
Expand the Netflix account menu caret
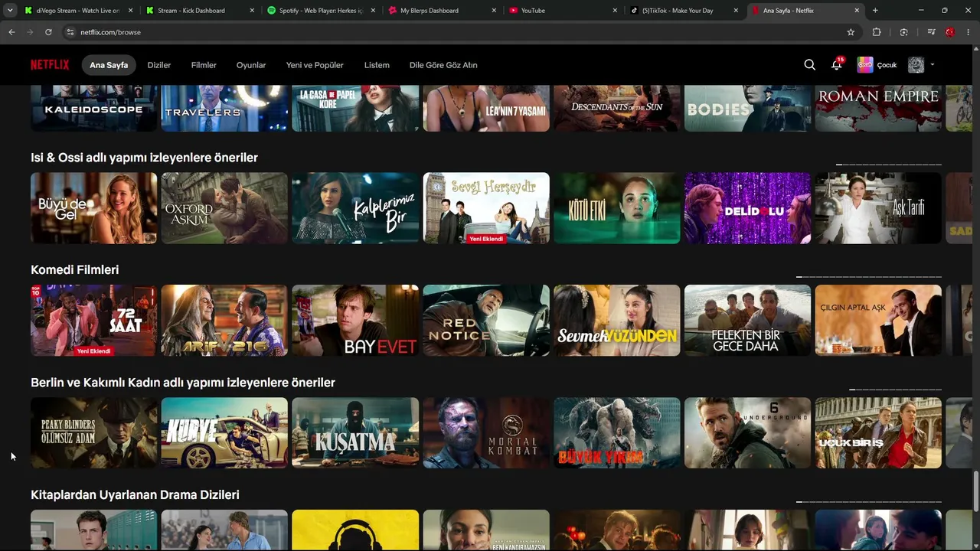point(933,65)
